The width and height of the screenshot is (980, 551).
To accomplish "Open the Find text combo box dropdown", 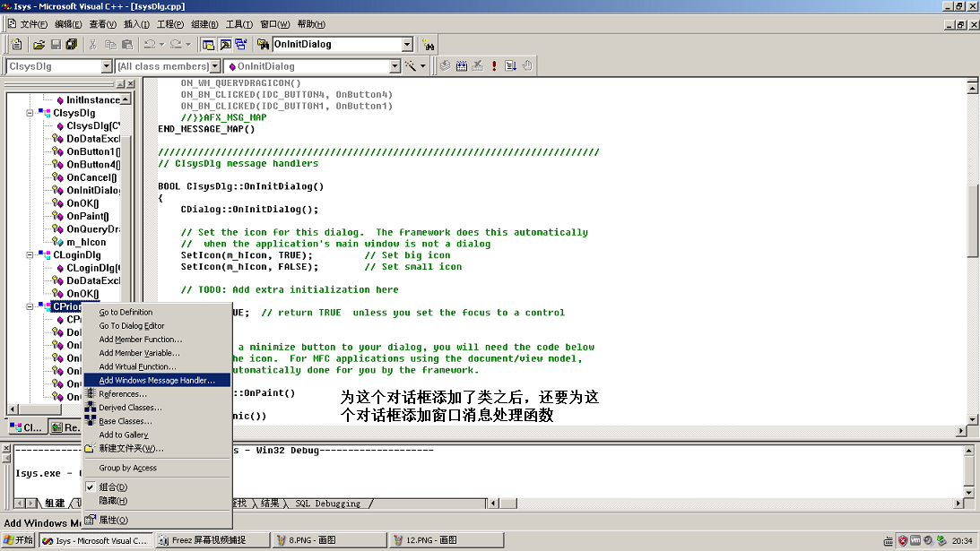I will pyautogui.click(x=407, y=45).
